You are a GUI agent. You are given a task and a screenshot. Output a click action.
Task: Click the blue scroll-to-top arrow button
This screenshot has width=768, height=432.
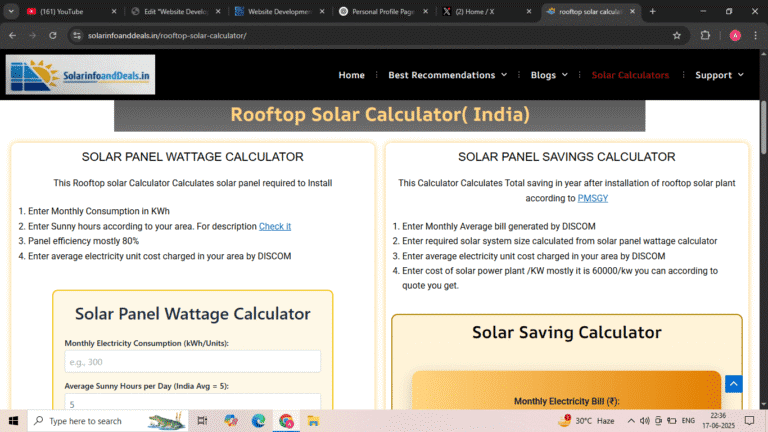point(734,384)
